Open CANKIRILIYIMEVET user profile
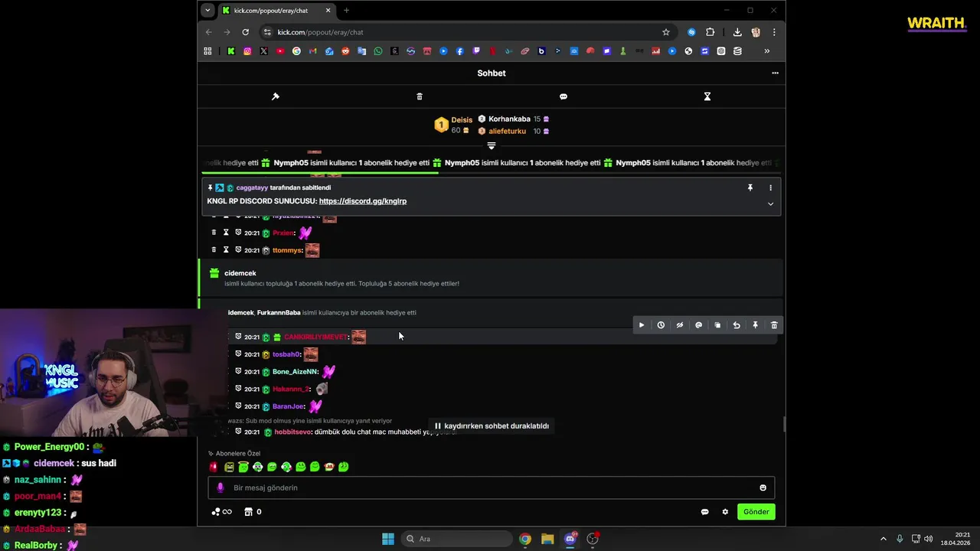 tap(316, 337)
